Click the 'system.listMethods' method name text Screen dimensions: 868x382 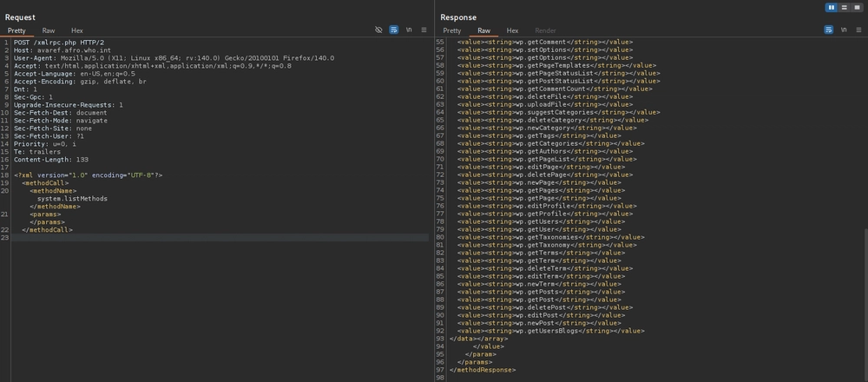(72, 198)
